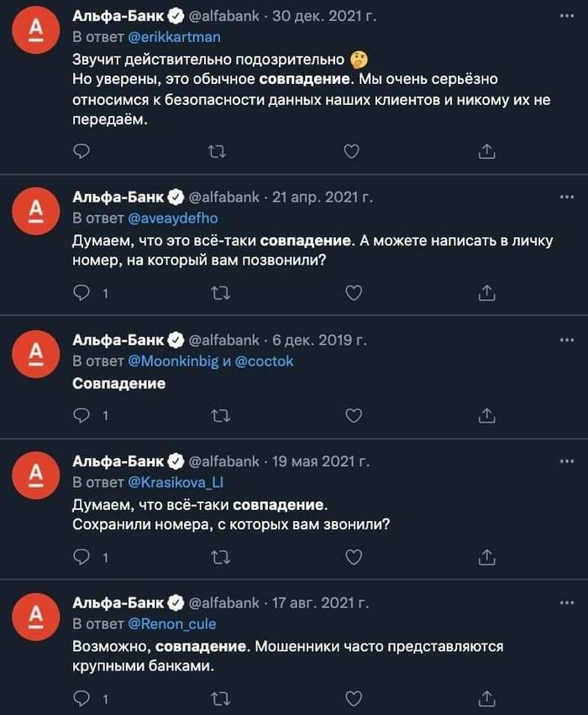The image size is (588, 715).
Task: Click Альфа-Банк avatar on the first tweet
Action: [x=36, y=31]
